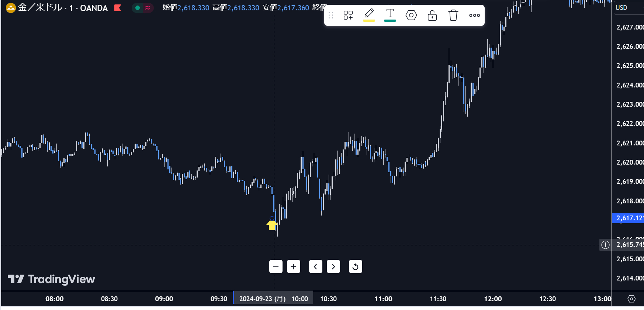The image size is (644, 310).
Task: Pick the pencil line color tool
Action: (x=369, y=15)
